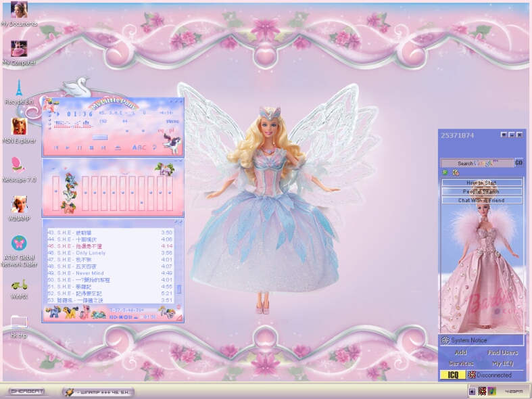Pause playback in Winamp main window
The height and width of the screenshot is (399, 532).
click(x=79, y=147)
